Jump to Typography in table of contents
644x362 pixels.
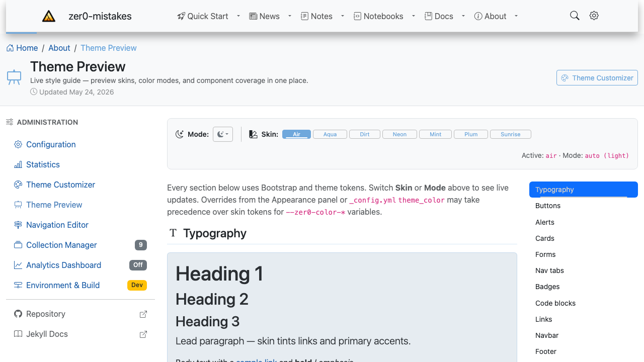(584, 190)
